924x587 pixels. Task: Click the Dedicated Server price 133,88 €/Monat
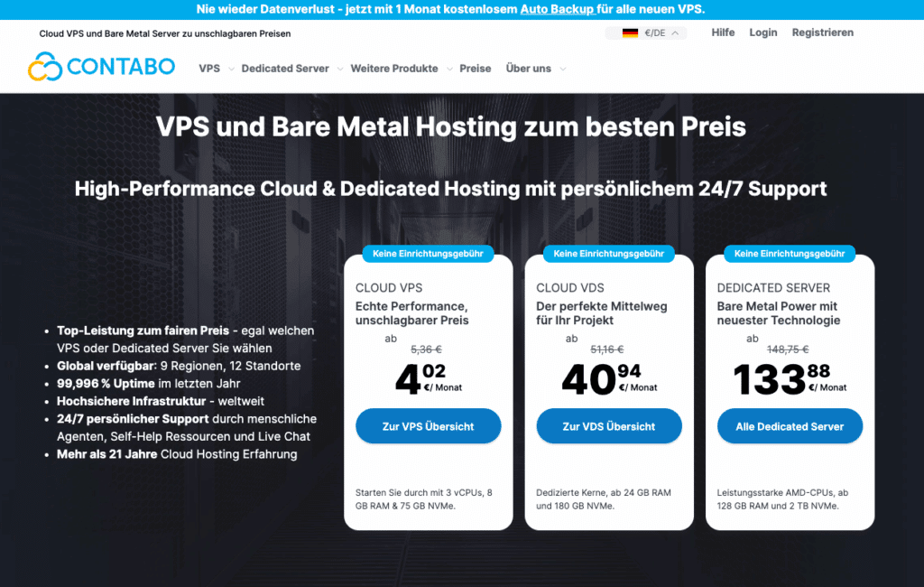pos(790,378)
